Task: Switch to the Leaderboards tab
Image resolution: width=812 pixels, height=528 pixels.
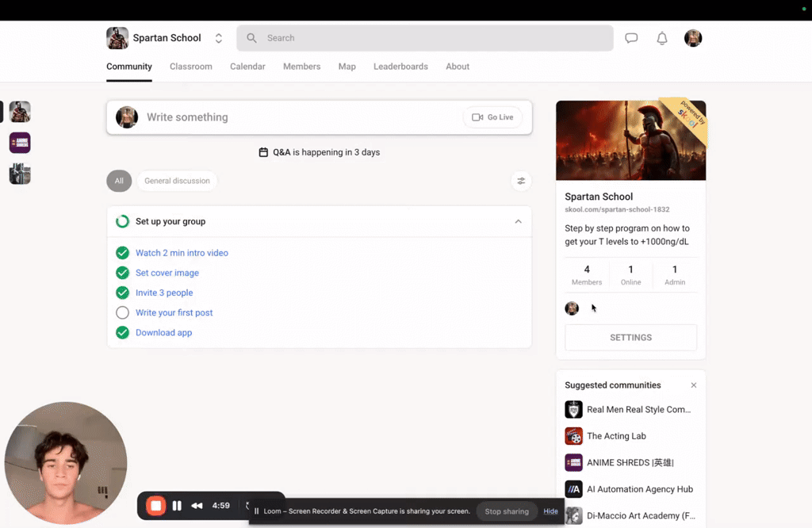Action: coord(400,67)
